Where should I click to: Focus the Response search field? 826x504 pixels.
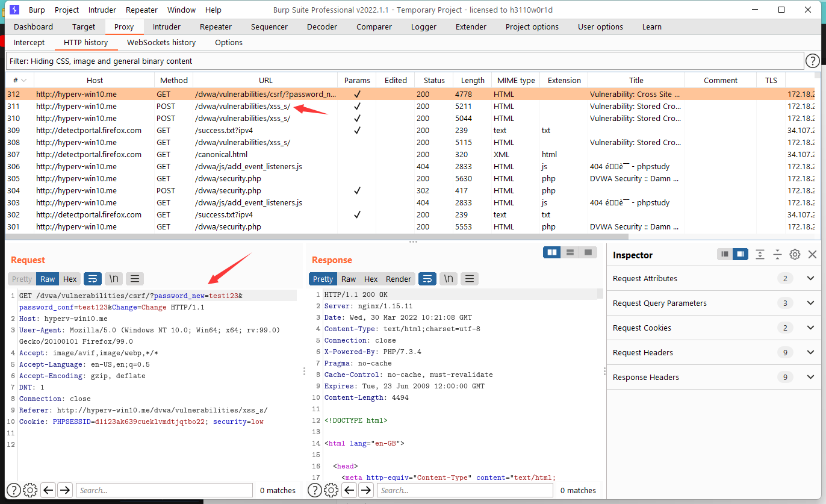465,490
